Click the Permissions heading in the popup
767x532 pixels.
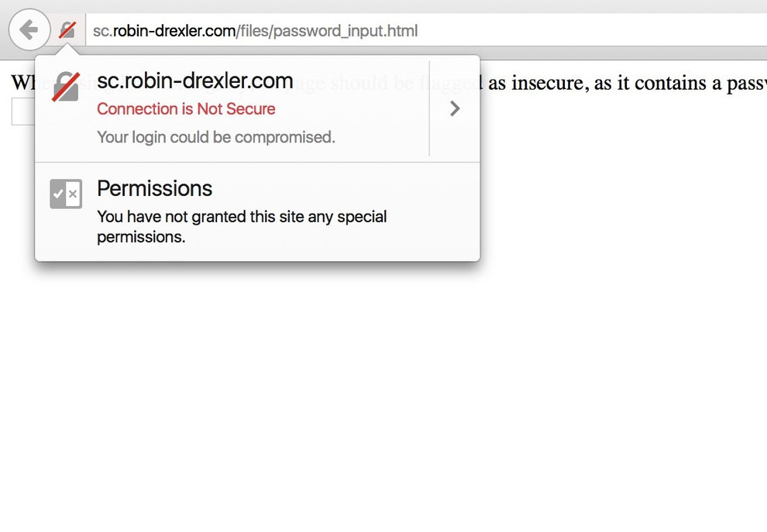pyautogui.click(x=154, y=188)
